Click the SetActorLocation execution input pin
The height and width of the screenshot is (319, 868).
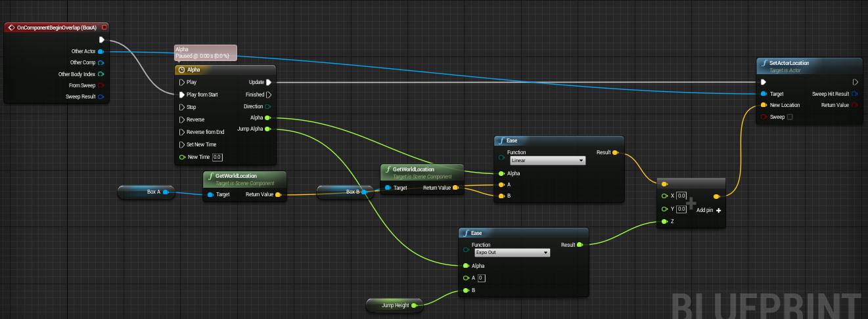[764, 82]
